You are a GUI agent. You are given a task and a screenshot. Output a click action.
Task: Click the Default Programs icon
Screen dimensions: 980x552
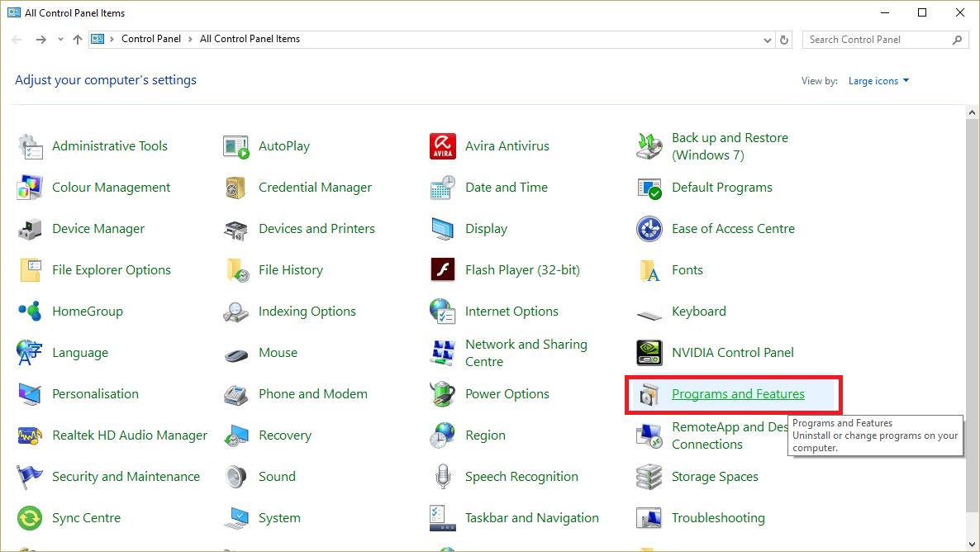[649, 188]
